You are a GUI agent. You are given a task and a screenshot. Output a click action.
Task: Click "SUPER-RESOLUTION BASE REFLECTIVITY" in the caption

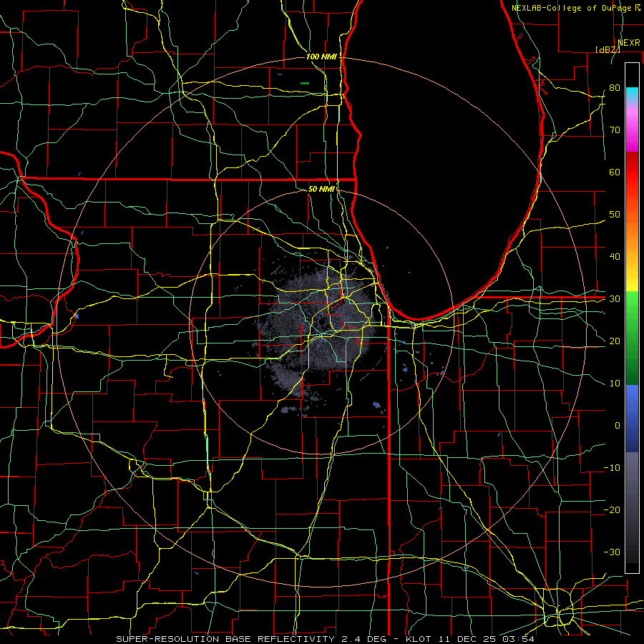tap(225, 639)
